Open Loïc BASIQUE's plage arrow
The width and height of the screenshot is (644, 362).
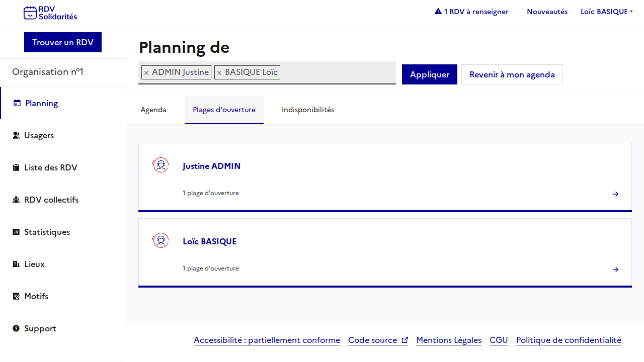tap(615, 269)
